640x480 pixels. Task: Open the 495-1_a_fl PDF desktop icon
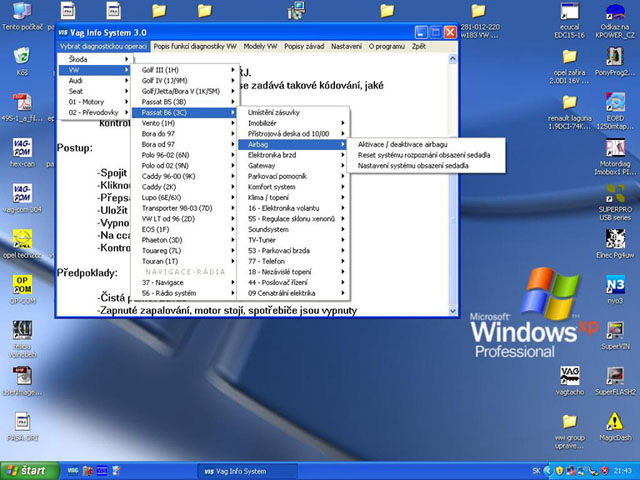coord(22,108)
